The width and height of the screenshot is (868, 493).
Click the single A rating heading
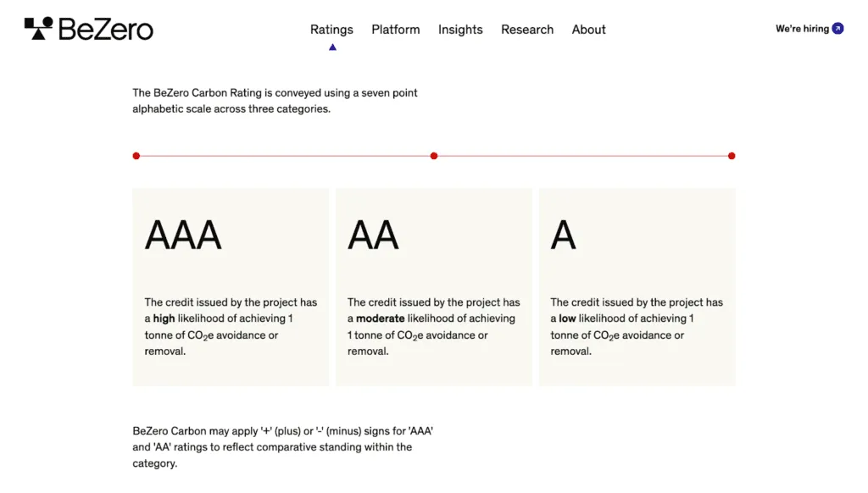click(563, 235)
